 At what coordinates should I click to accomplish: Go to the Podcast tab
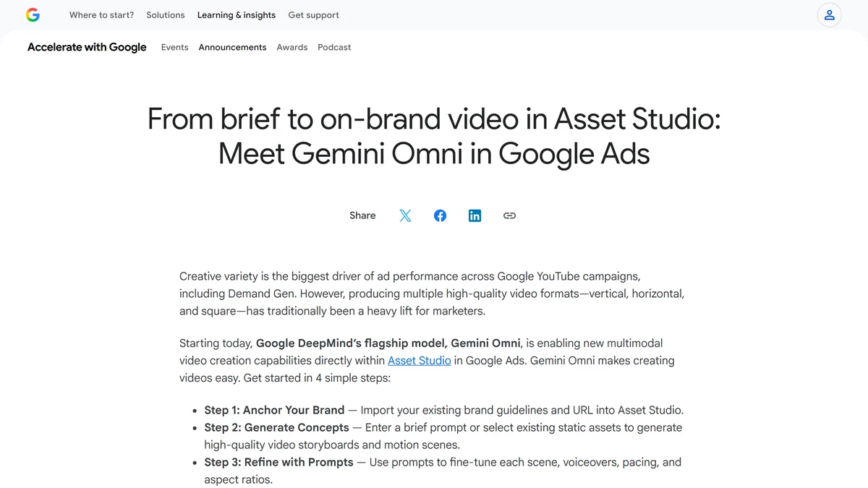(334, 47)
